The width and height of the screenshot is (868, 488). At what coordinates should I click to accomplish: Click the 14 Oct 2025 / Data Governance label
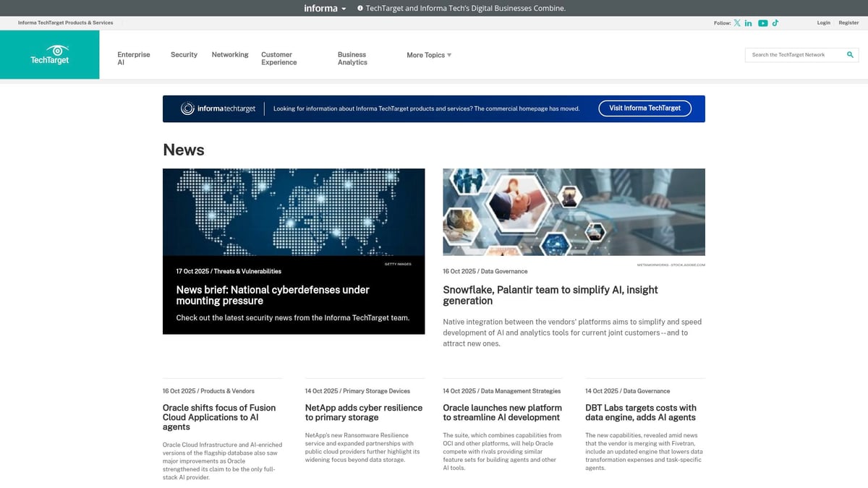[x=628, y=391]
